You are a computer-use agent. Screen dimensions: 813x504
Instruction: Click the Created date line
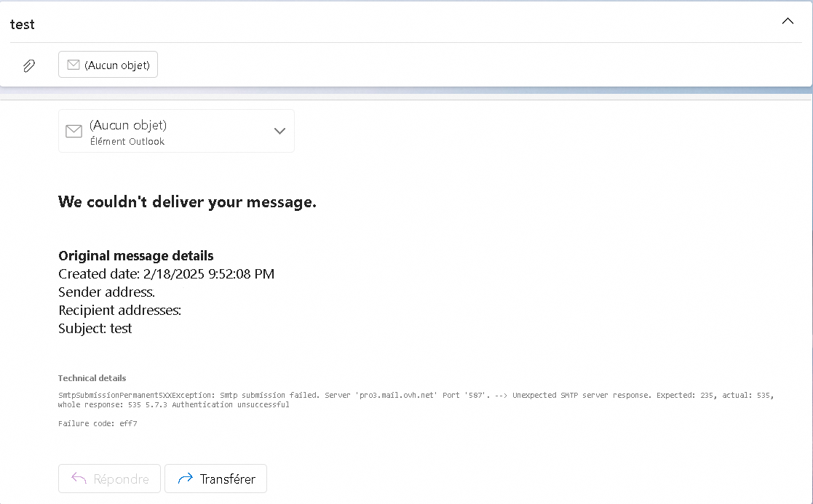tap(166, 274)
